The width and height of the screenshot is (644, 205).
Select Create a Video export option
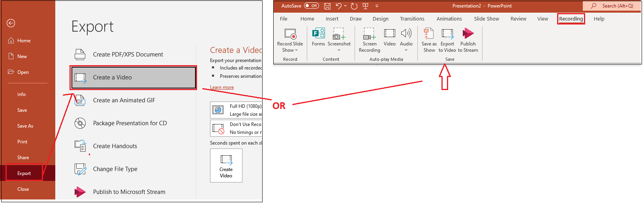point(133,77)
